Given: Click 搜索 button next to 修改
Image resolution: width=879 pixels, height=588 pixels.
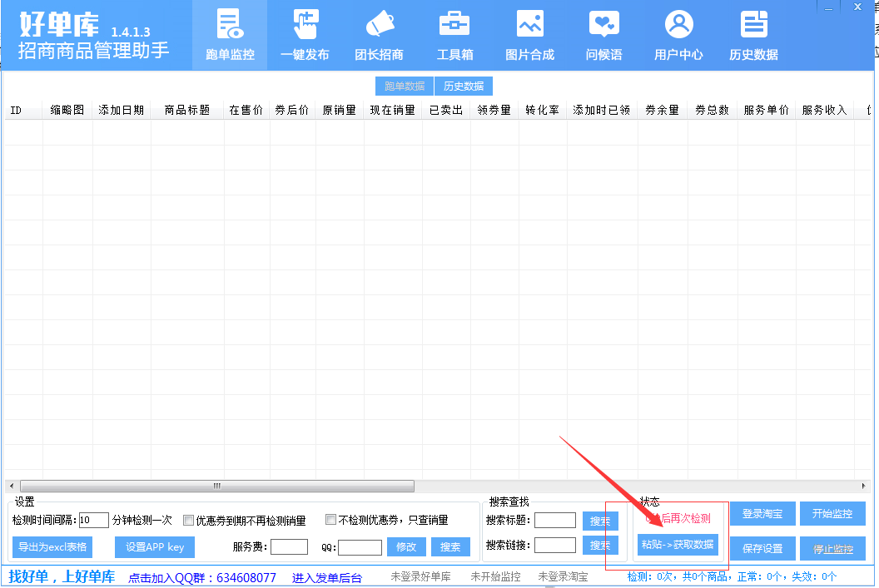Looking at the screenshot, I should click(450, 547).
